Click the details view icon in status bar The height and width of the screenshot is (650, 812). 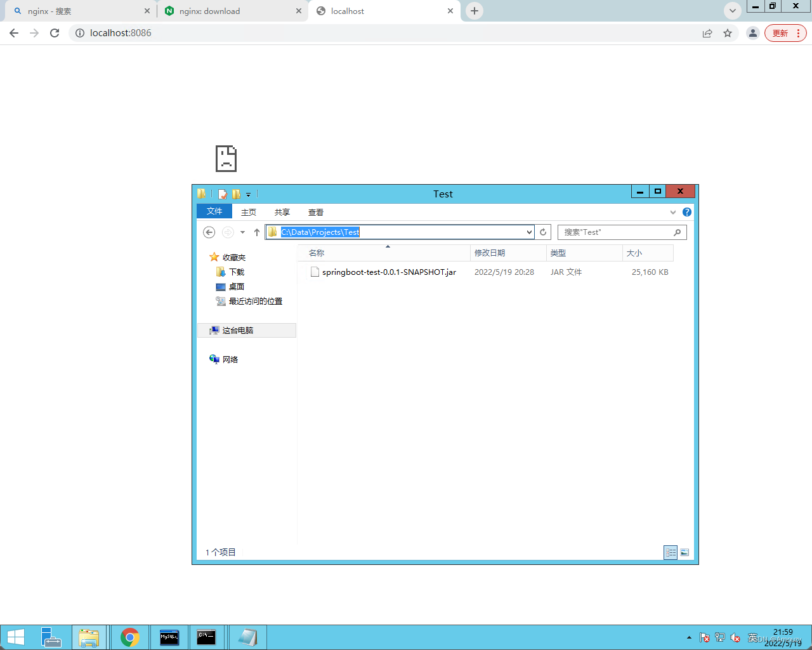point(671,552)
